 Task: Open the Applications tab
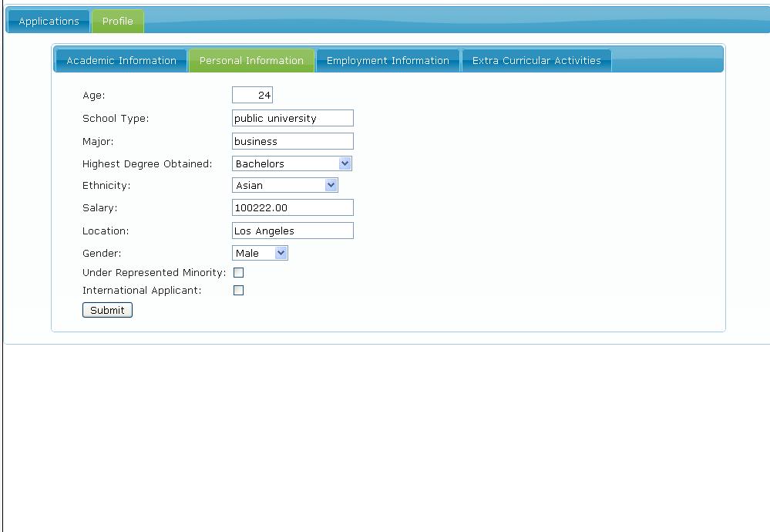pos(49,21)
